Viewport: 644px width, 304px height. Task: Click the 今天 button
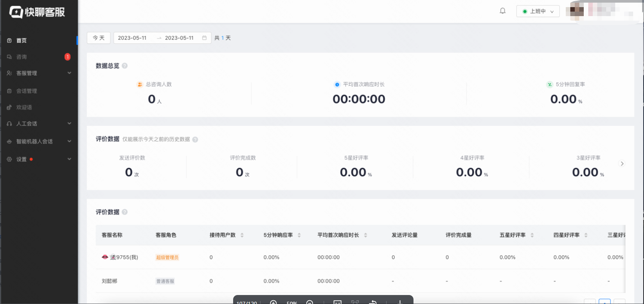pyautogui.click(x=99, y=38)
